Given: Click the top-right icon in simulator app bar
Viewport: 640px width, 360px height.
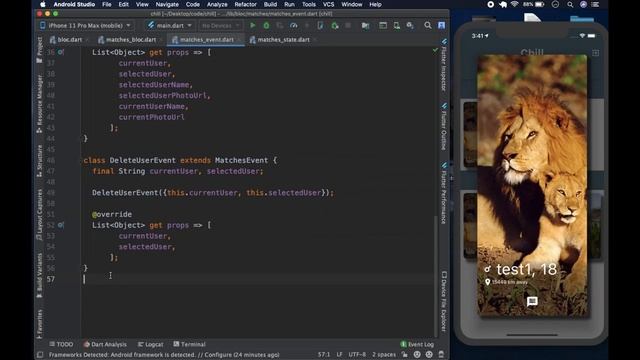Looking at the screenshot, I should click(x=596, y=53).
